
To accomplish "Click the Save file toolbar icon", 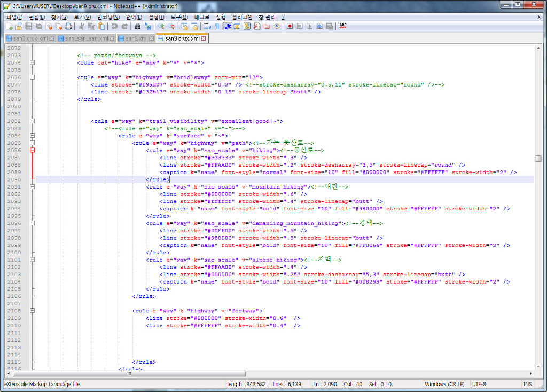I will pos(28,26).
